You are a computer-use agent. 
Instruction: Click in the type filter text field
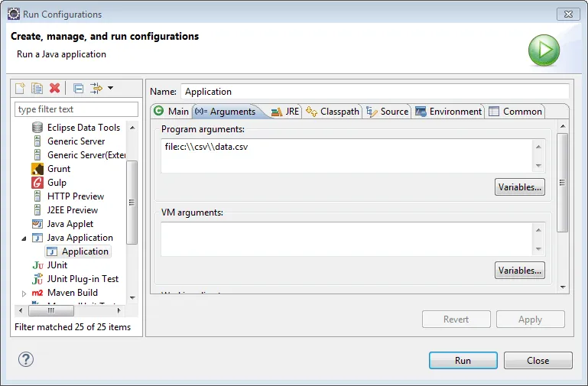click(76, 109)
